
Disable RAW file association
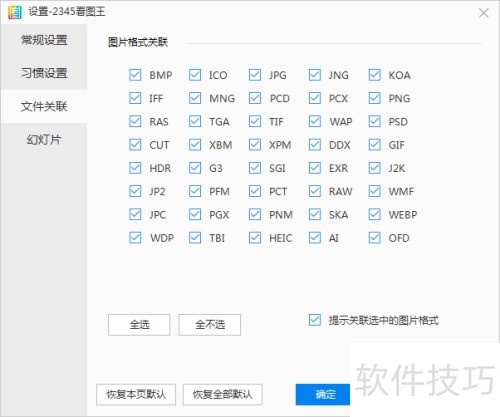315,191
